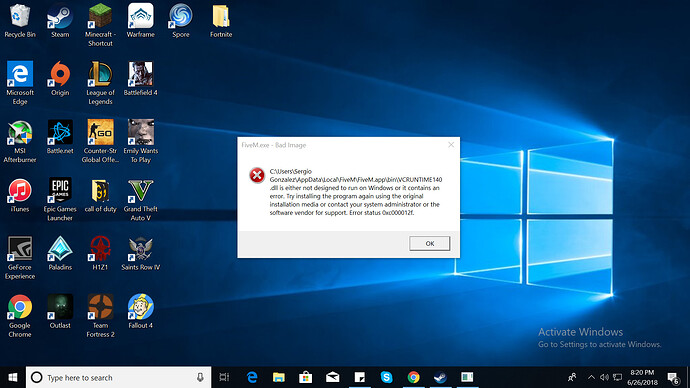Open Edge from the taskbar
This screenshot has height=388, width=690.
(x=252, y=377)
